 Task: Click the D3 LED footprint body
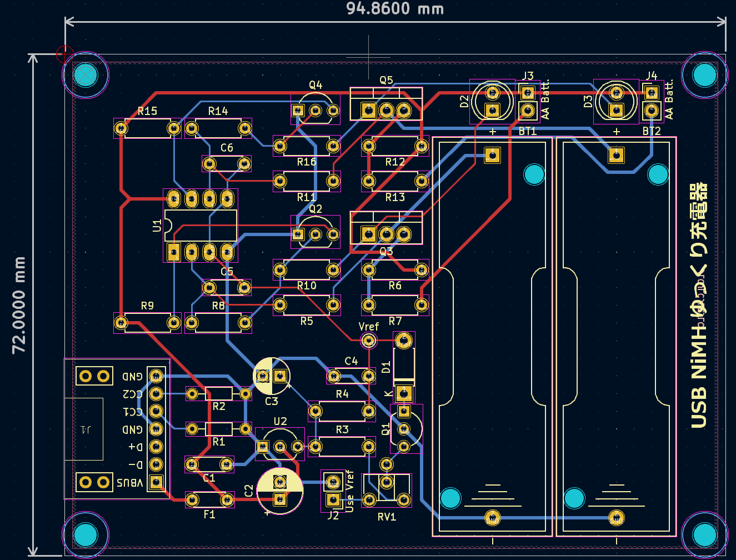click(x=616, y=102)
